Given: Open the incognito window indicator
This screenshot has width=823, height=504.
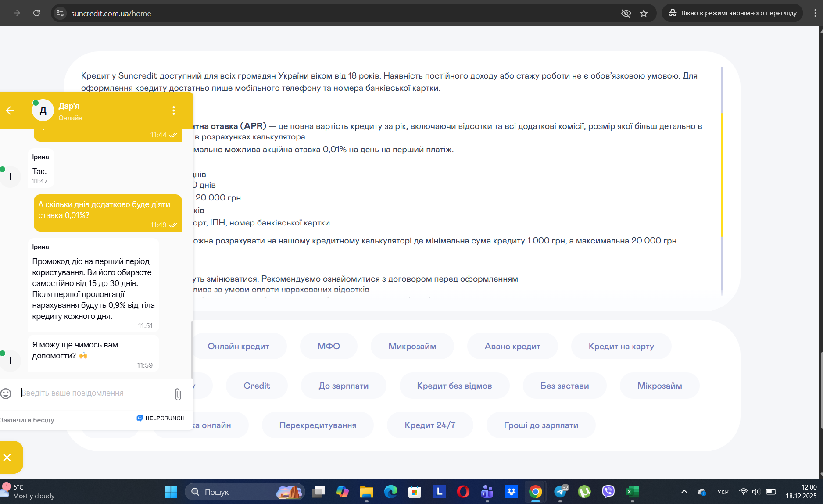Looking at the screenshot, I should [x=733, y=13].
